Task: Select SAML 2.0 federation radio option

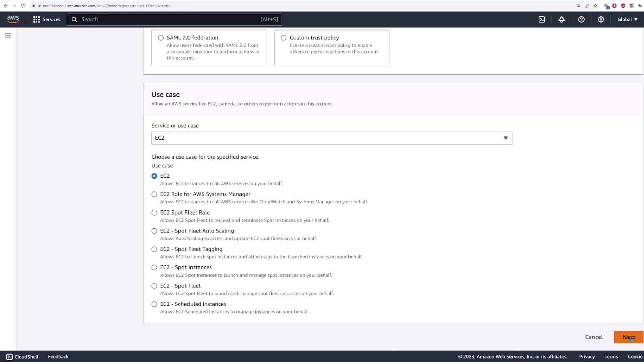Action: click(161, 38)
